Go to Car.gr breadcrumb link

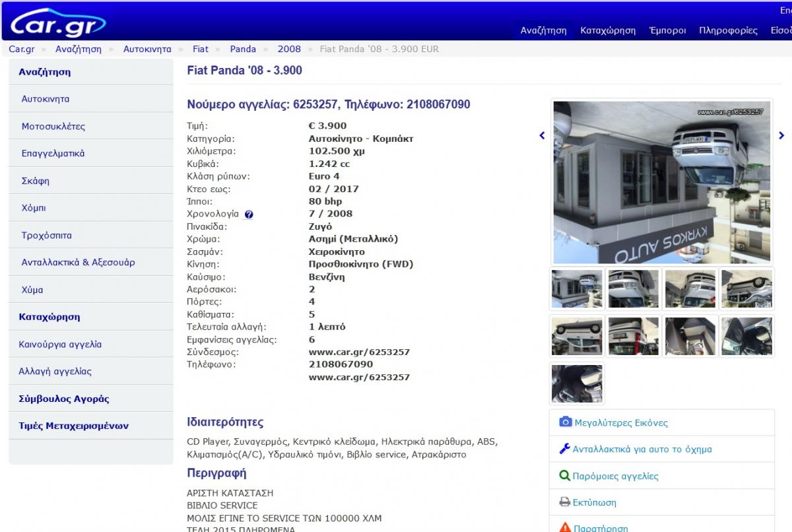click(22, 49)
